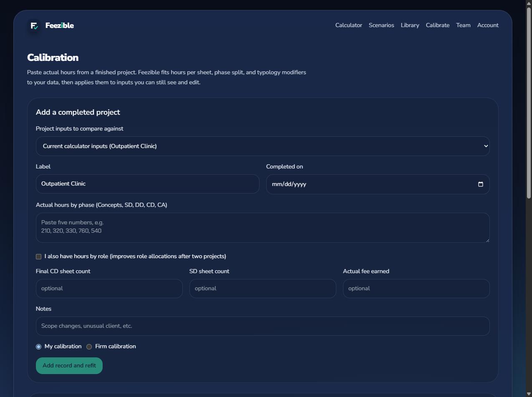The width and height of the screenshot is (532, 397).
Task: Click the scrollbar down arrow
Action: [x=529, y=394]
